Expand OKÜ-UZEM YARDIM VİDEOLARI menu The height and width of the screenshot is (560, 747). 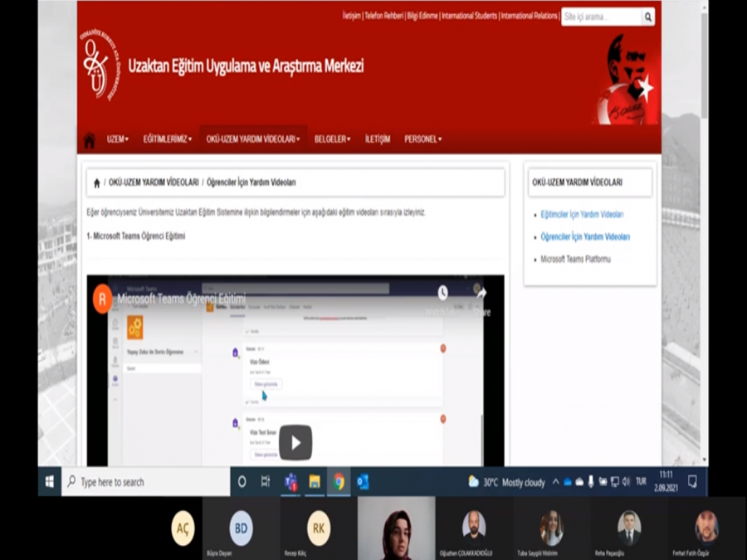click(253, 139)
